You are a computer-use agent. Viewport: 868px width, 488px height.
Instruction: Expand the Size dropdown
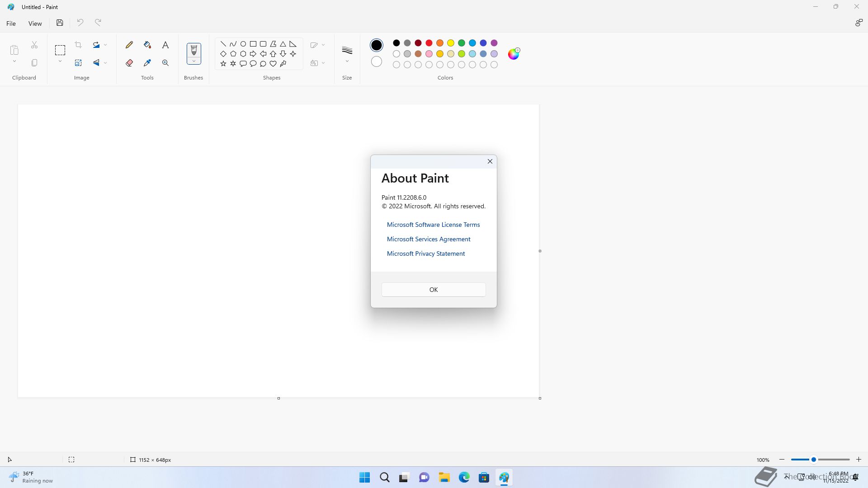pyautogui.click(x=347, y=61)
